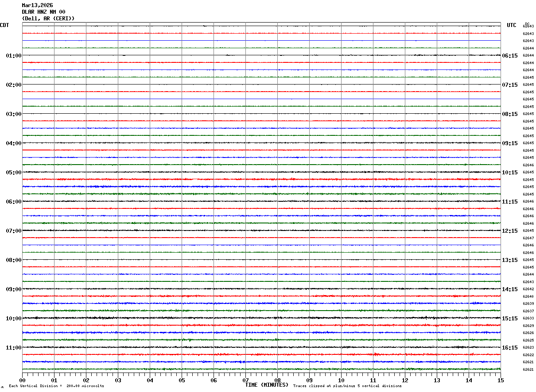Click the 10:15 UTC time label

click(510, 173)
